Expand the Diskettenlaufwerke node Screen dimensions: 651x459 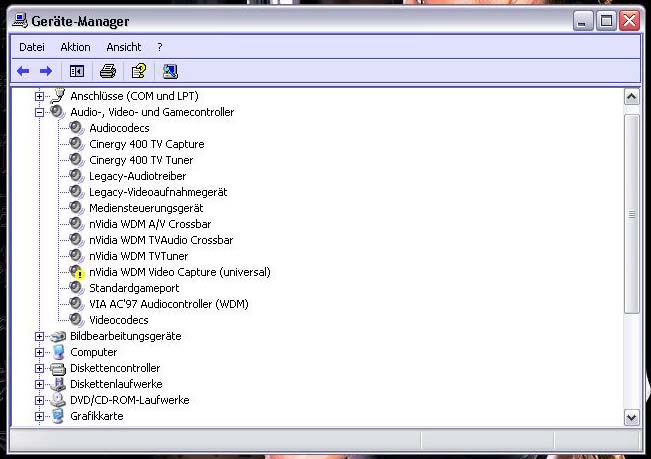pyautogui.click(x=39, y=384)
